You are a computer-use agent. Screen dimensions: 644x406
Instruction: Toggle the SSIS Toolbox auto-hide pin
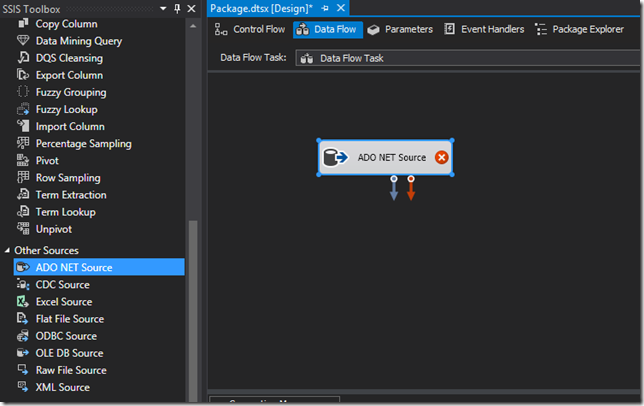tap(177, 8)
